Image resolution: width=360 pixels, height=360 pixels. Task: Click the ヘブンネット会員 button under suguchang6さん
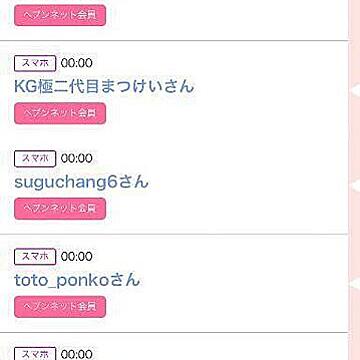pos(60,209)
